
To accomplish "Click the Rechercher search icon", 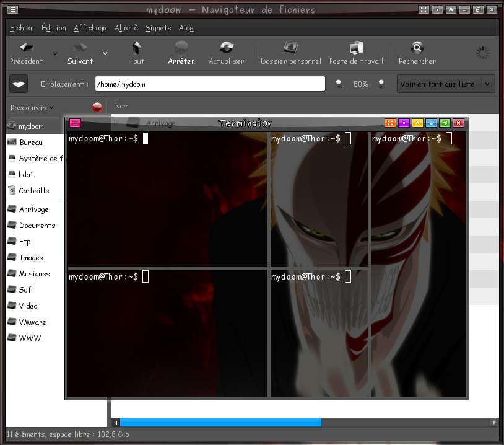I will click(x=417, y=48).
